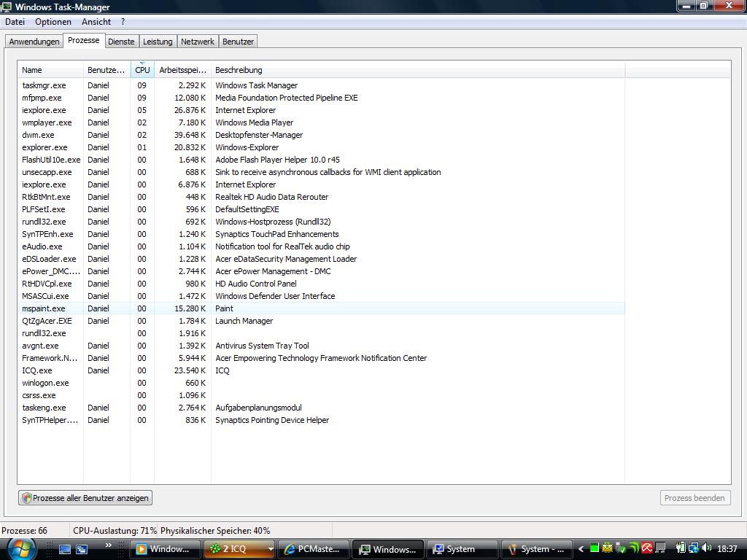
Task: Select the mfpmp.exe process row
Action: [x=321, y=98]
